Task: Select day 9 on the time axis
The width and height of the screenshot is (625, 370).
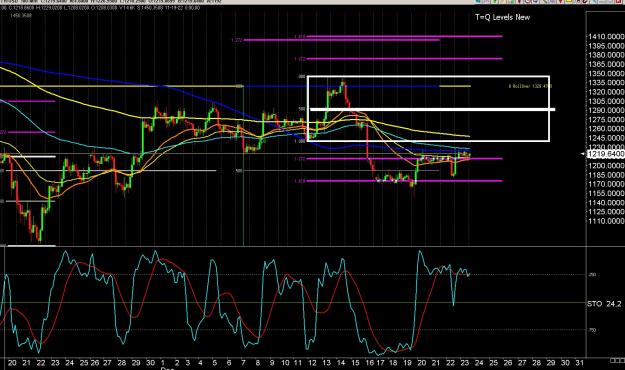Action: point(272,363)
